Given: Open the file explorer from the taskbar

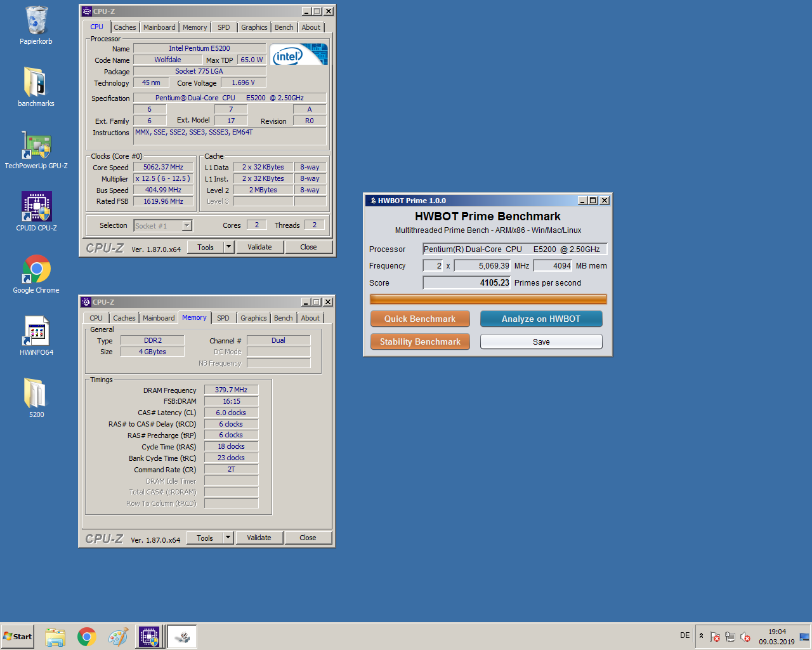Looking at the screenshot, I should click(x=55, y=637).
